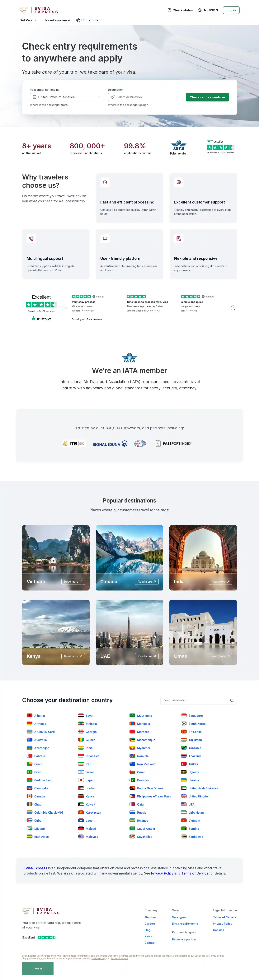
Task: Click Read more on the Canada card
Action: [147, 582]
